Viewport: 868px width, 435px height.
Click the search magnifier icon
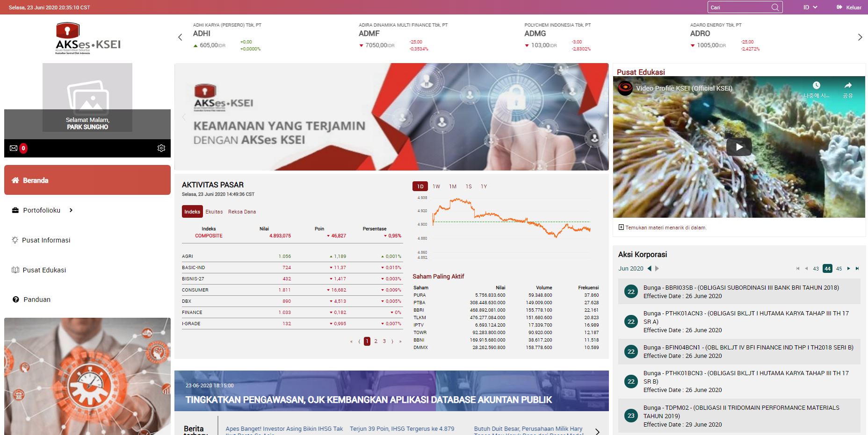775,7
